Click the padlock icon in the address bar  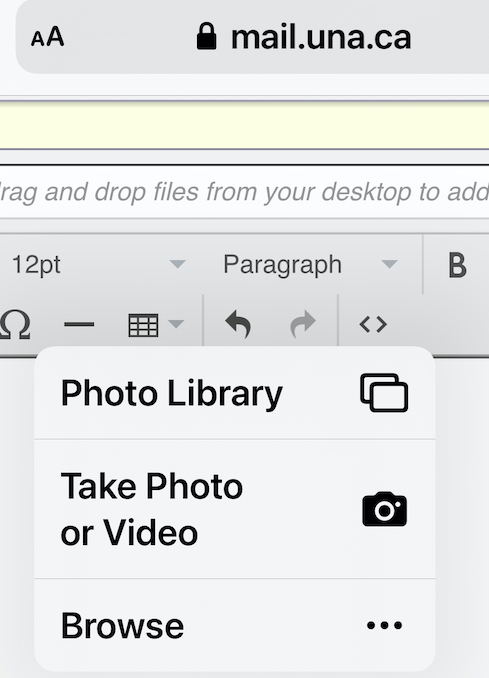pos(206,36)
